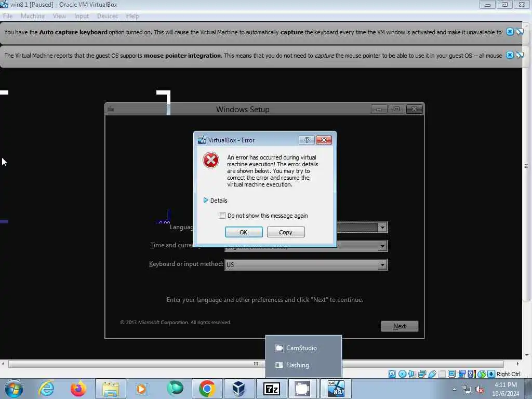Click horizontal scrollbar right arrow

coord(517,364)
